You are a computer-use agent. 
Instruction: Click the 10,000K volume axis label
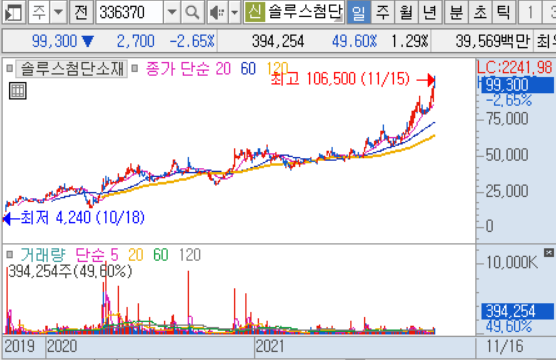[512, 262]
